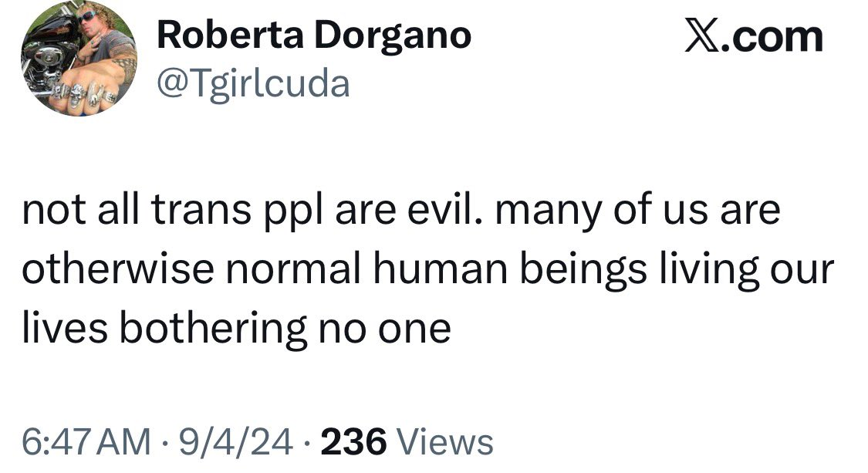Image resolution: width=868 pixels, height=473 pixels.
Task: Click the bold number 236
Action: point(353,442)
